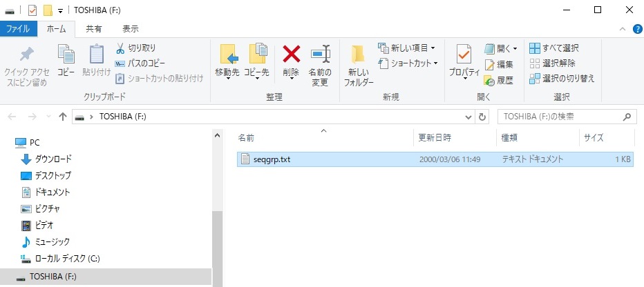Select TOSHIBA (F:) in navigation pane
The width and height of the screenshot is (644, 287).
coord(106,277)
